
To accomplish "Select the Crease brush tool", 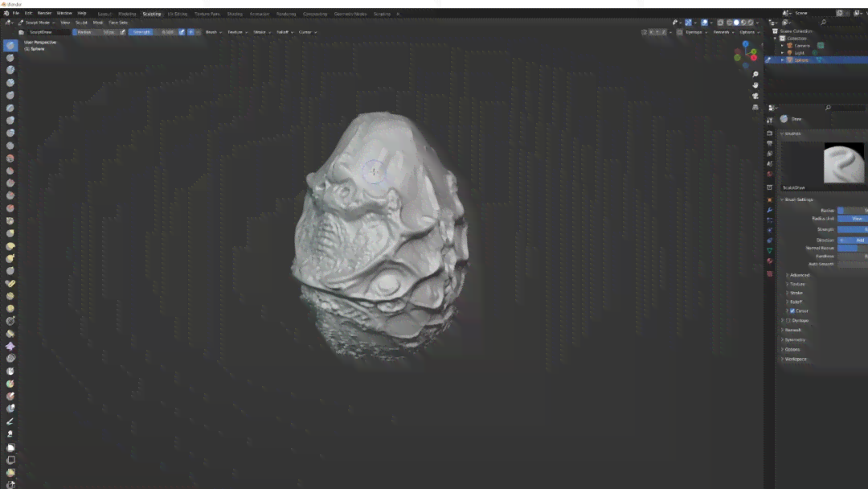I will click(x=10, y=146).
